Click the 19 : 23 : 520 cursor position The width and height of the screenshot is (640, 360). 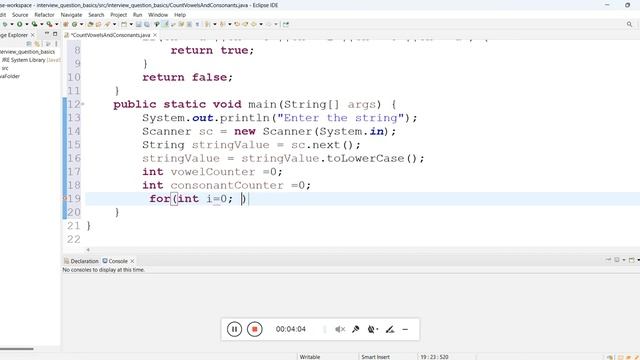click(434, 357)
